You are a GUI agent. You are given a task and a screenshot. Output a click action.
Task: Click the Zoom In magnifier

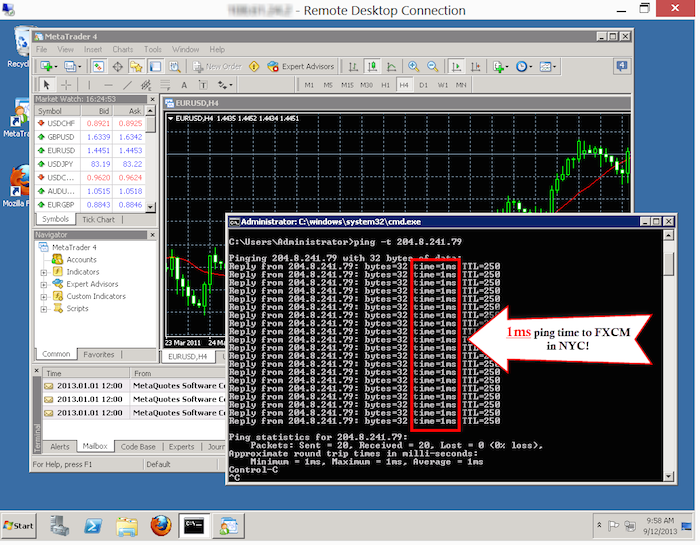coord(413,67)
